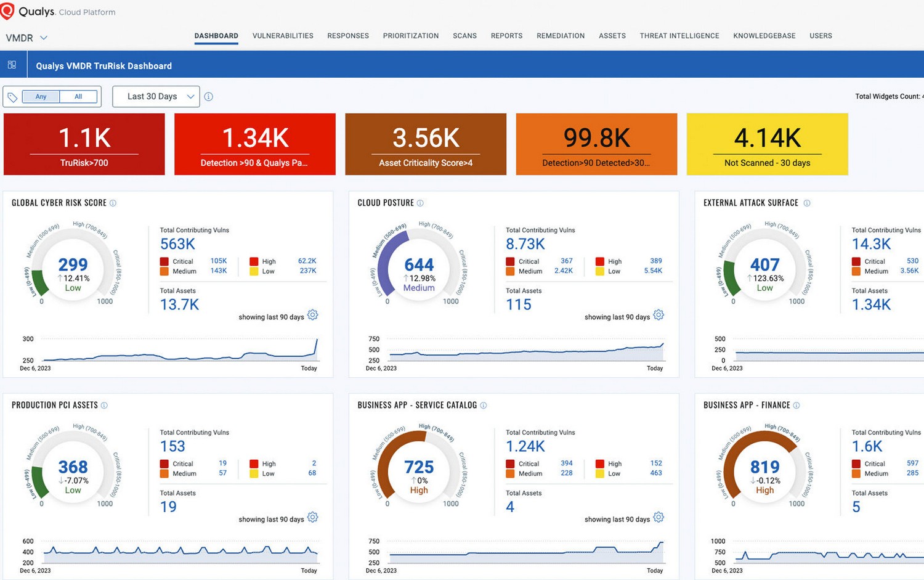Switch to the Dashboard tab
The image size is (924, 580).
[216, 36]
